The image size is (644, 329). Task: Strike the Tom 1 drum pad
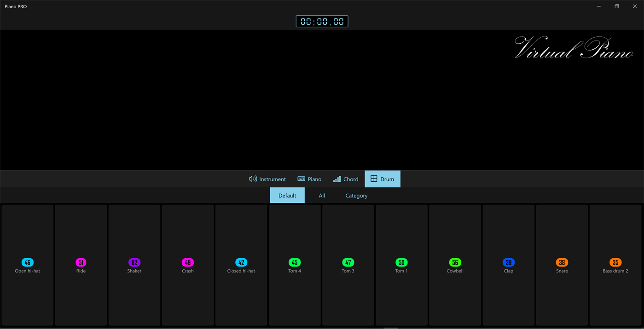[401, 265]
